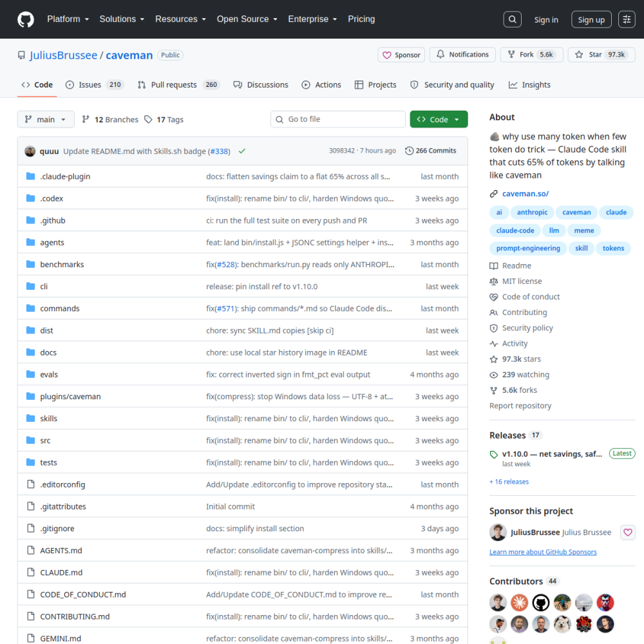
Task: Click the 5.6k forks icon in About
Action: coord(494,391)
